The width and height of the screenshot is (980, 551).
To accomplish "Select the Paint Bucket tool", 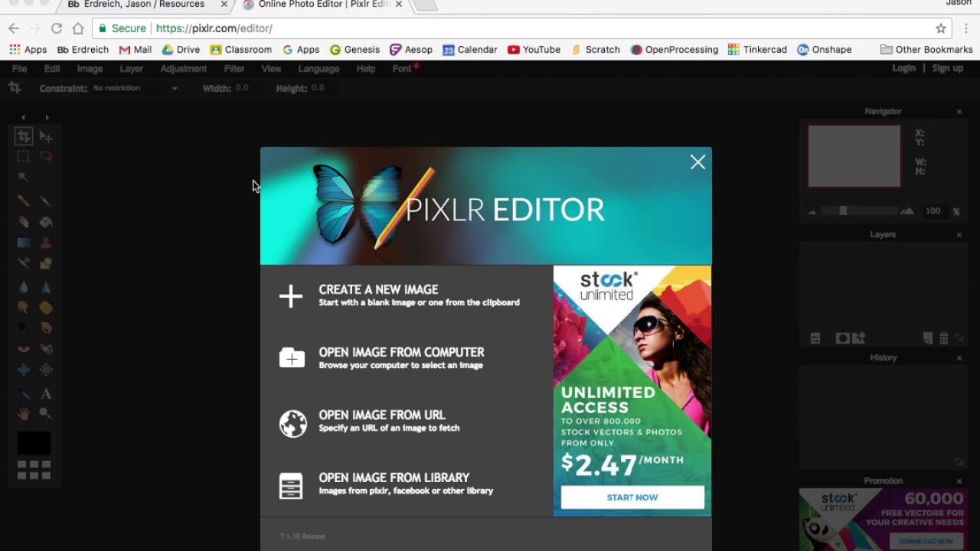I will point(46,222).
